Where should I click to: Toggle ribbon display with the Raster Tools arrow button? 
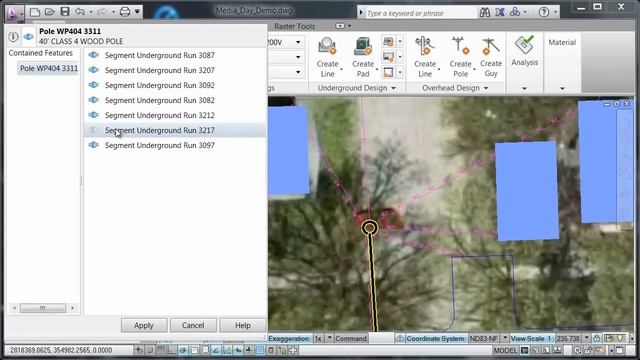coord(340,26)
